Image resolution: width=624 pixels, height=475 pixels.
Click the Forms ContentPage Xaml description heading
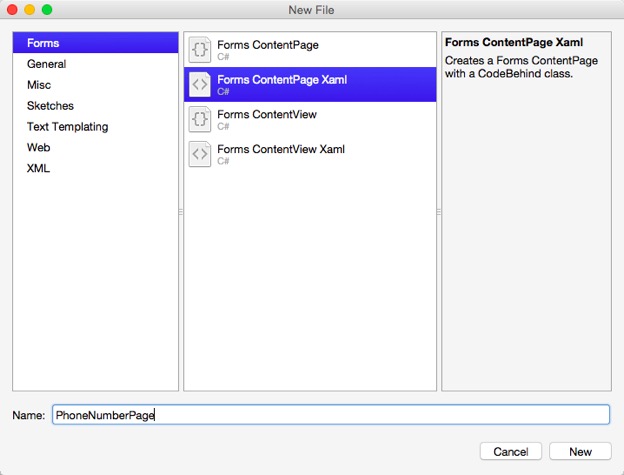point(514,42)
